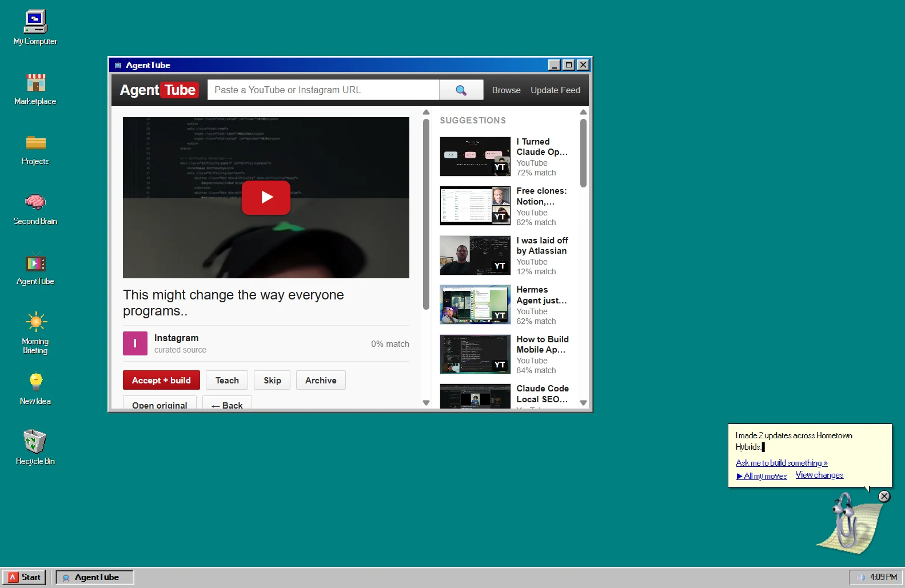Click the main panel scroll up arrow

426,112
